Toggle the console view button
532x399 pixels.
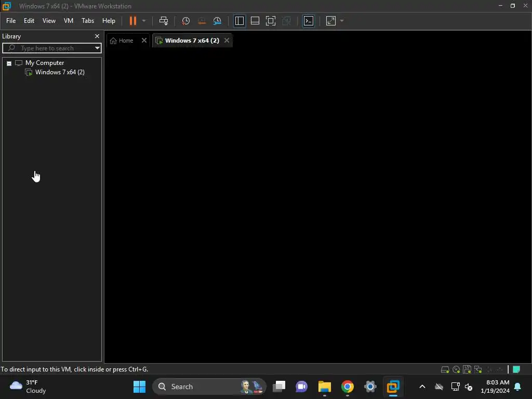[x=309, y=21]
